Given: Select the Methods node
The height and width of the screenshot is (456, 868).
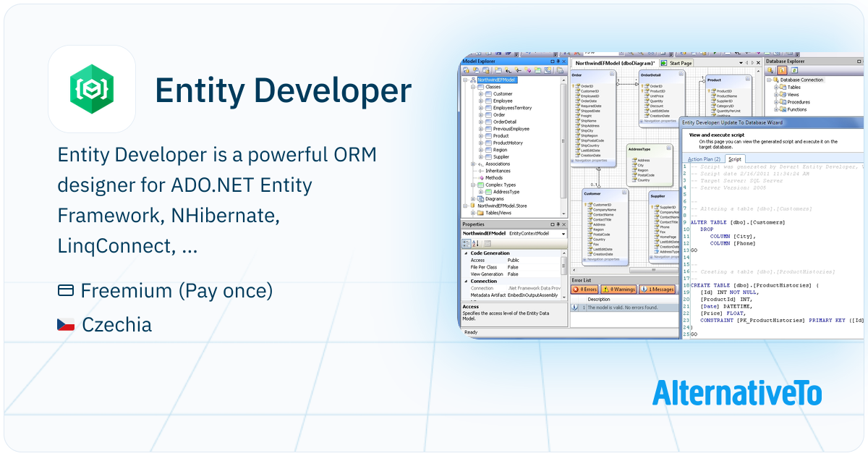Looking at the screenshot, I should (493, 177).
